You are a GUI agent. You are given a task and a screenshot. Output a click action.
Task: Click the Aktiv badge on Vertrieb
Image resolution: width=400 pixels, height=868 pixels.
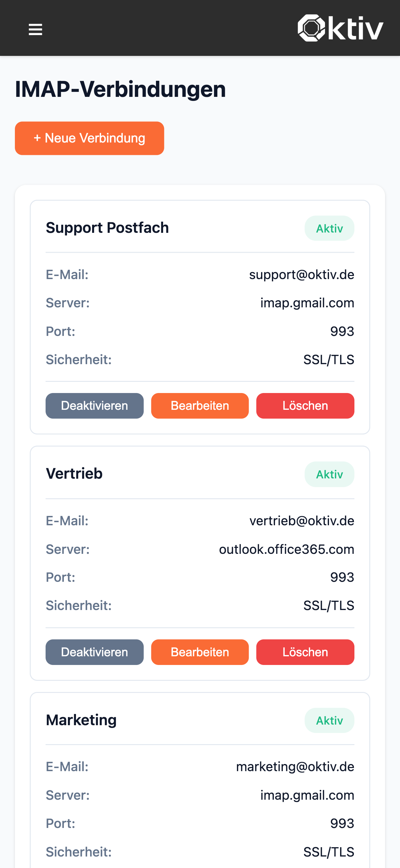click(x=329, y=474)
